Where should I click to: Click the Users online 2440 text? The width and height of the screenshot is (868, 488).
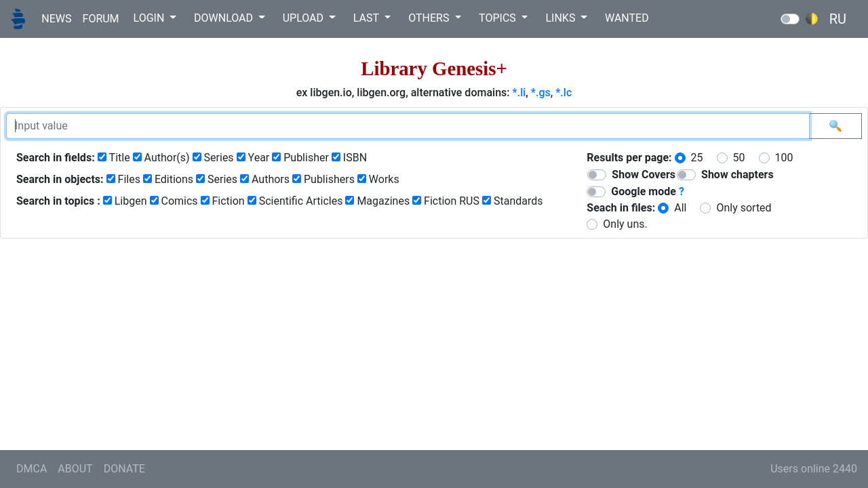(x=814, y=468)
